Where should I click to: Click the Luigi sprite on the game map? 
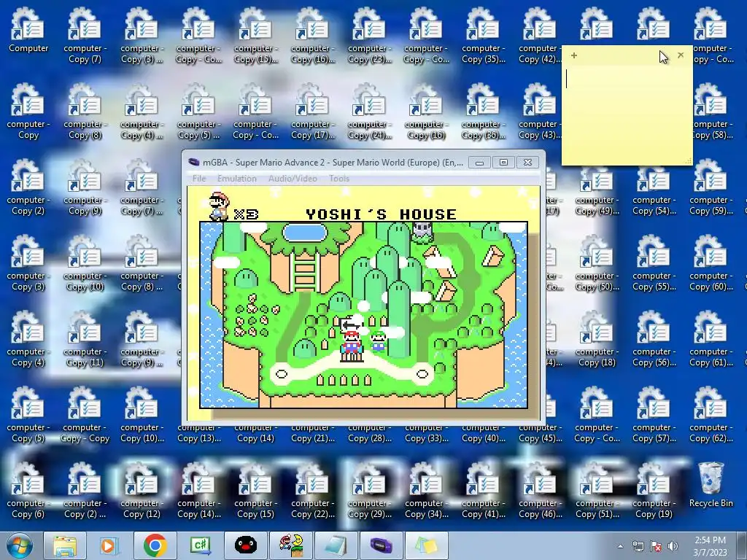(x=379, y=341)
